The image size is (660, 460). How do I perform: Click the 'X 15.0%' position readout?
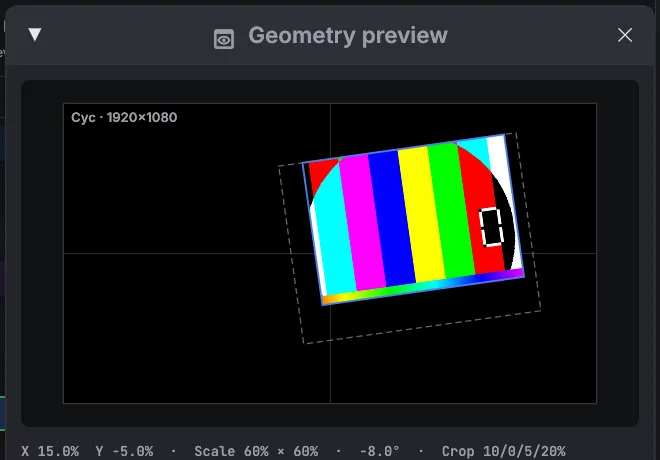(50, 451)
